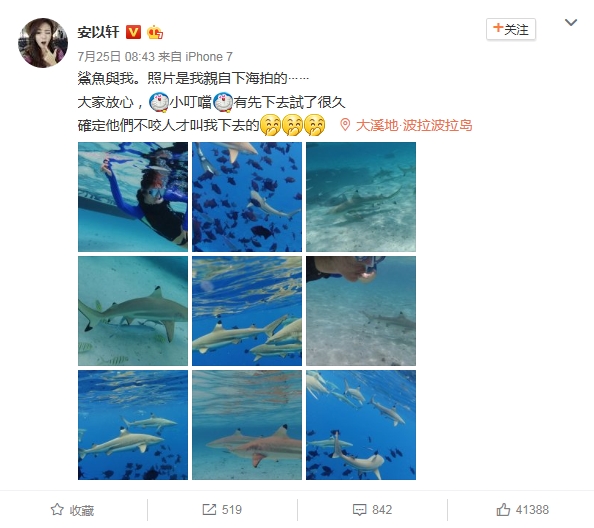The image size is (594, 528).
Task: Click the 7月25日 08:43 timestamp
Action: pyautogui.click(x=116, y=57)
